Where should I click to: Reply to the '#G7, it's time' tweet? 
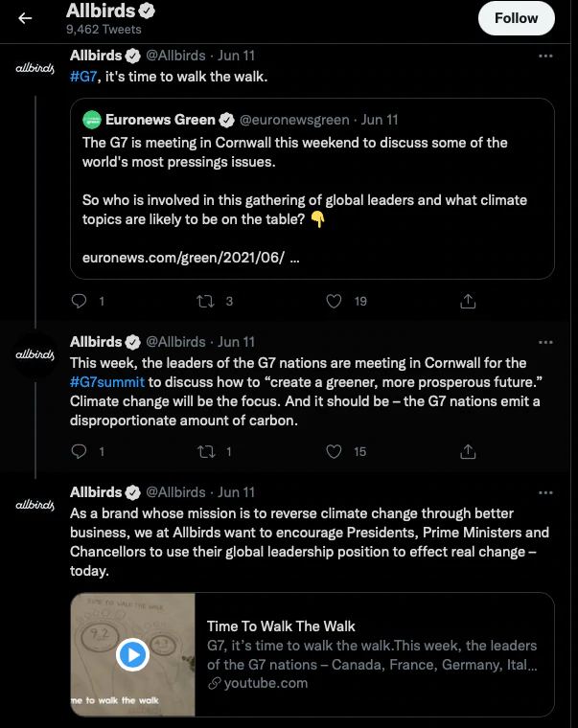[x=80, y=301]
